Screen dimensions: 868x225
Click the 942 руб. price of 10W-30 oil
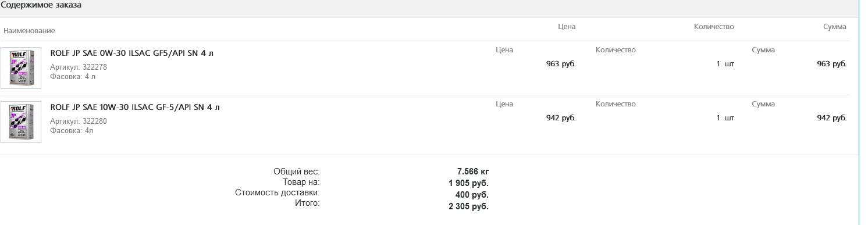(x=561, y=118)
